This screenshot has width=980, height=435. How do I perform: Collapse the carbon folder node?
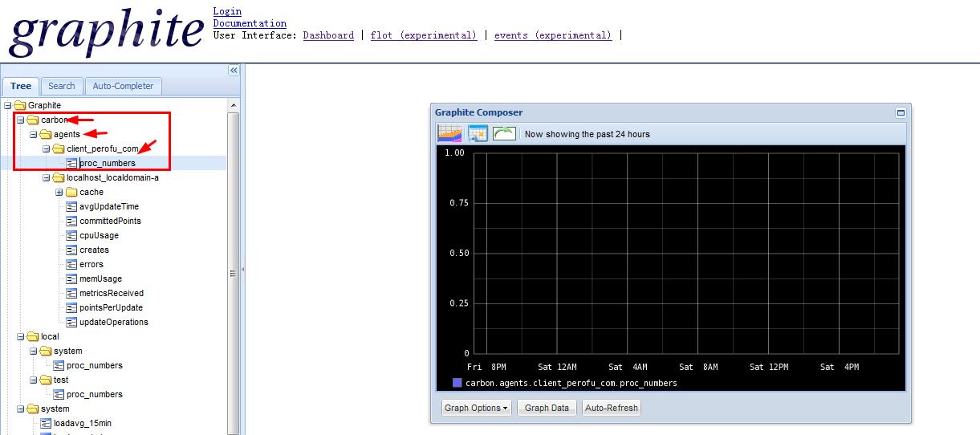click(x=21, y=120)
